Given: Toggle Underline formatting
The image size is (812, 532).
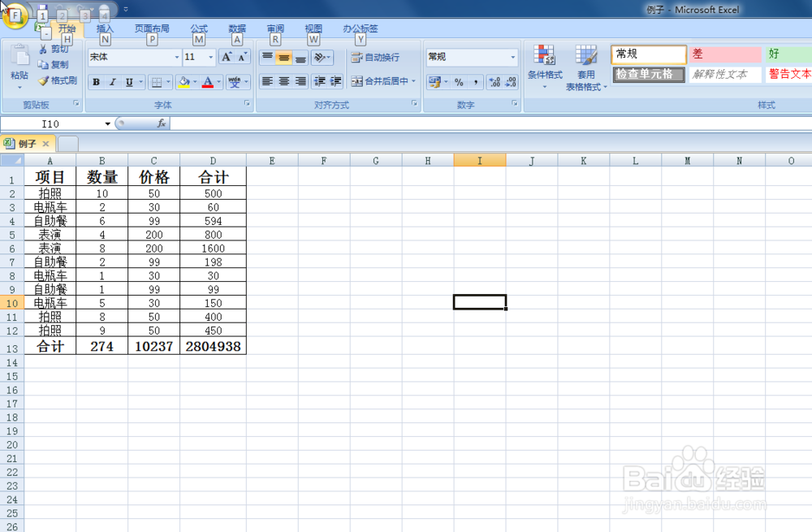Looking at the screenshot, I should click(x=129, y=82).
